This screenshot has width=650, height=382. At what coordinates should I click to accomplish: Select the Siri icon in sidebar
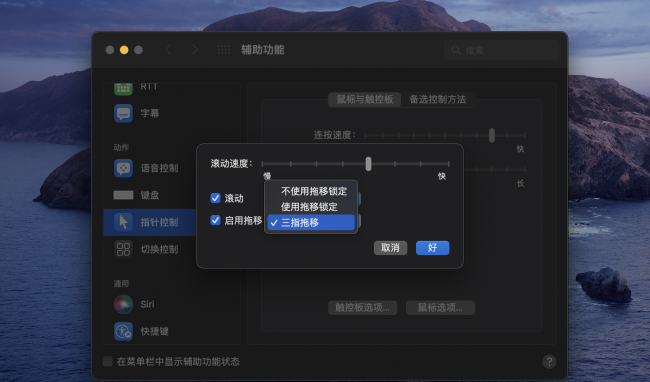point(123,304)
